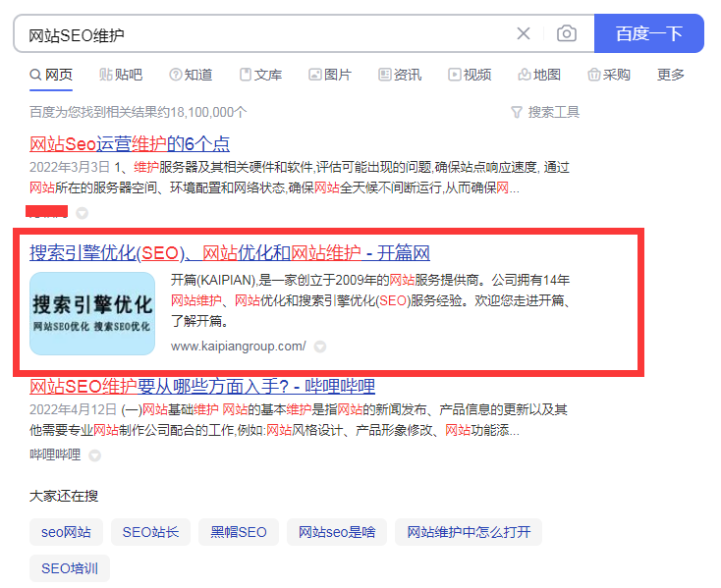The image size is (721, 588).
Task: Click the result count text 百度为您找到相关结果约18,100,000个
Action: pos(139,112)
